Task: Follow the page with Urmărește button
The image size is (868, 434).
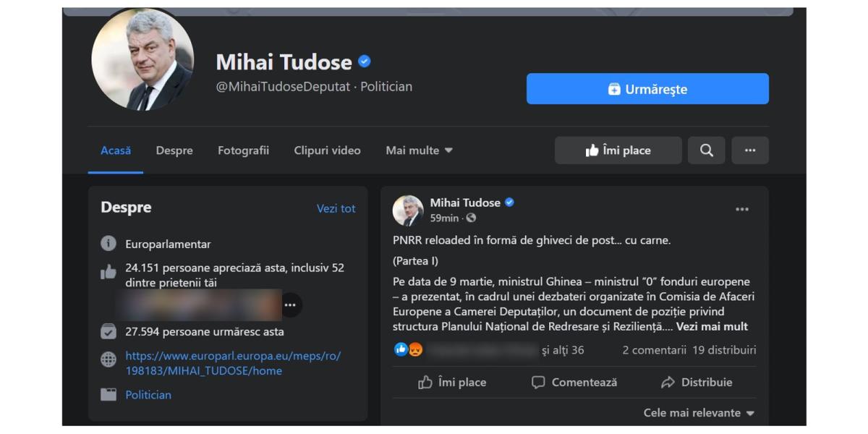Action: 647,89
